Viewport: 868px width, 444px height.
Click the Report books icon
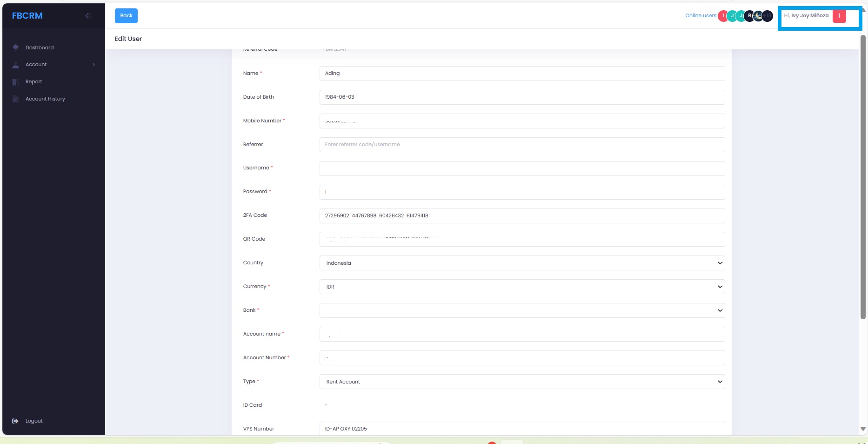(15, 82)
